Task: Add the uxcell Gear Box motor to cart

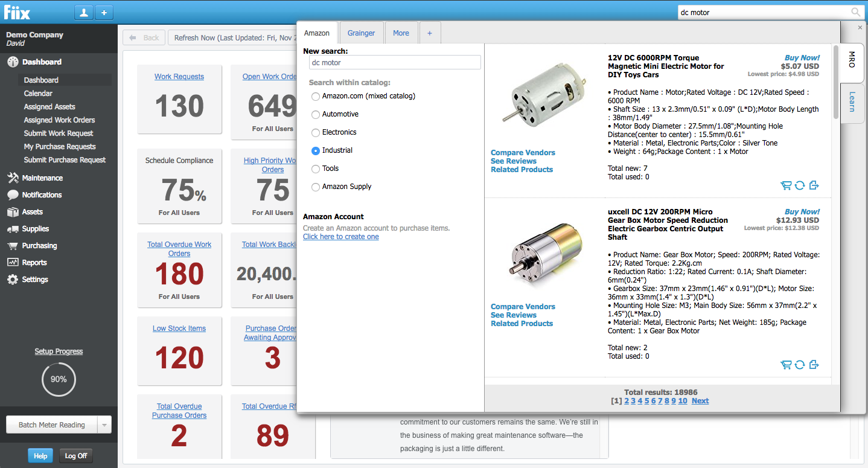Action: tap(786, 364)
